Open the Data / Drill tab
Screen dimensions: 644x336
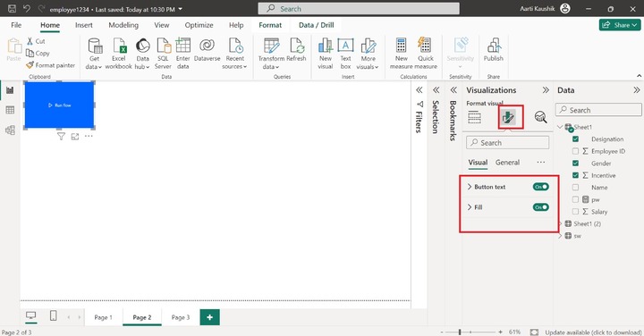pyautogui.click(x=317, y=25)
